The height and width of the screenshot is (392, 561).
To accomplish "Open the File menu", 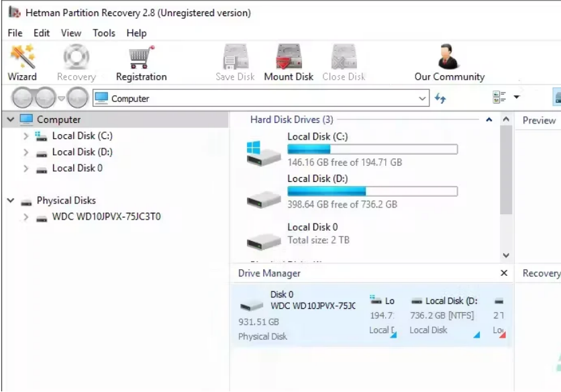I will 15,33.
